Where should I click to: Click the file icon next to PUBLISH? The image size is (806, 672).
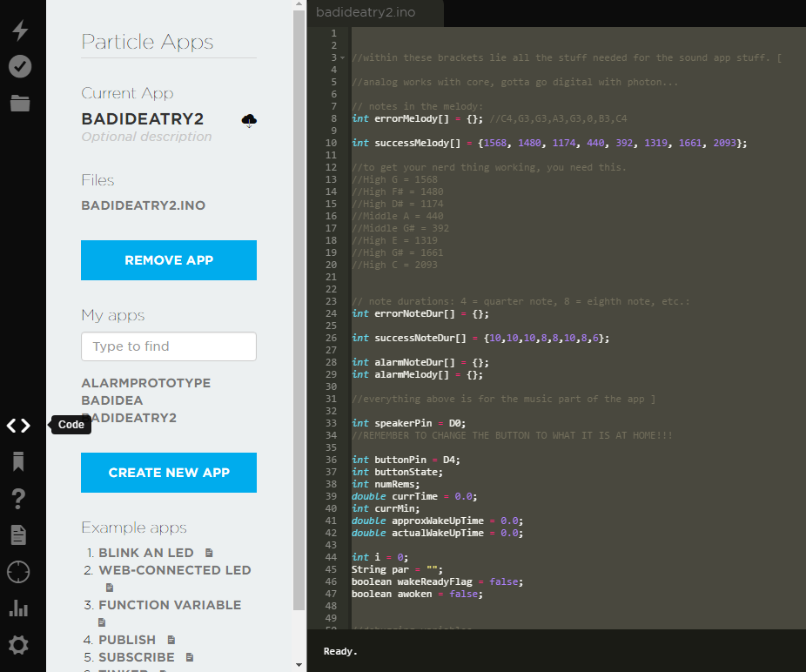tap(171, 640)
